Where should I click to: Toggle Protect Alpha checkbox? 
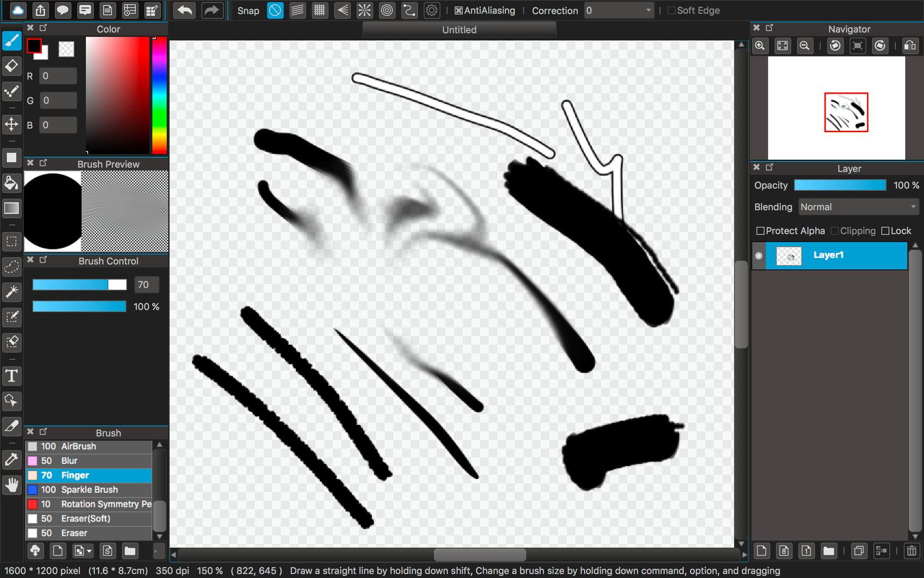[x=760, y=231]
